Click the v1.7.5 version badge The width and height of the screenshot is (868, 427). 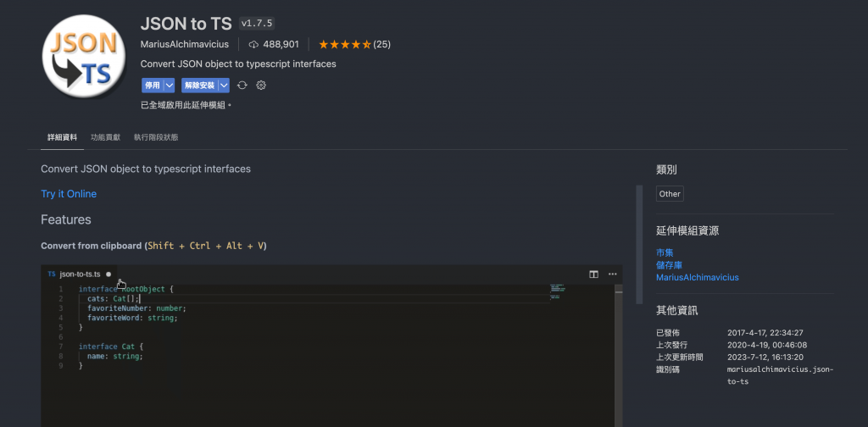[257, 23]
